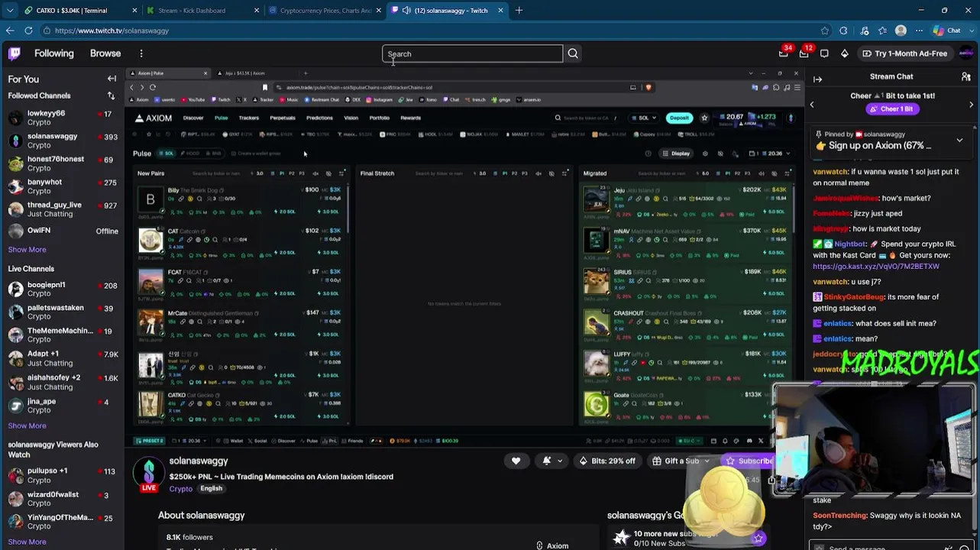
Task: Click the heart follow button
Action: click(x=516, y=461)
